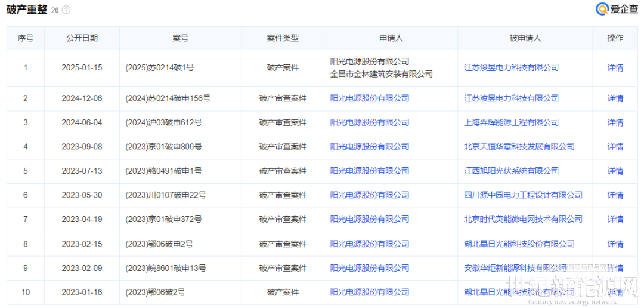This screenshot has height=308, width=644.
Task: Click the date 2023-02-15
Action: tap(82, 244)
